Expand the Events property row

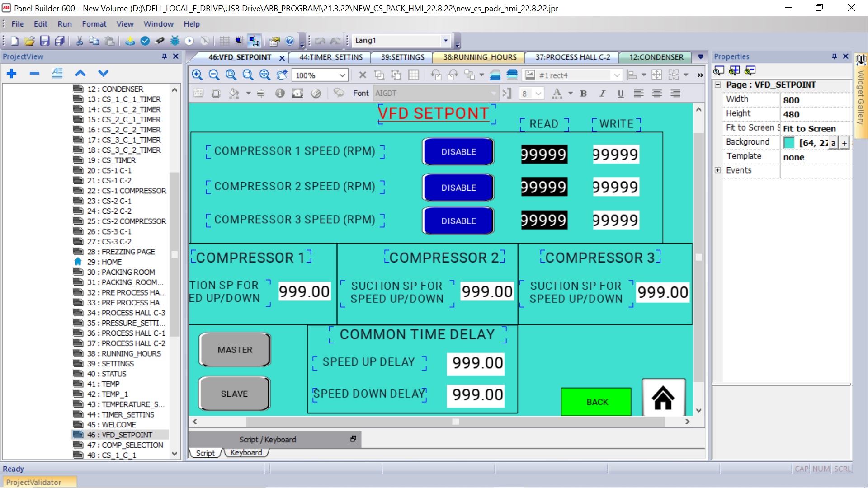pos(718,170)
